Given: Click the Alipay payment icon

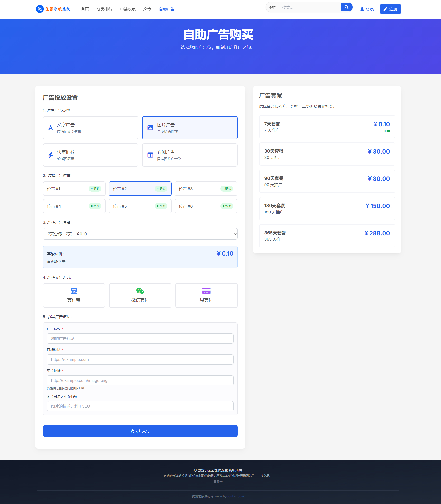Looking at the screenshot, I should click(x=74, y=291).
